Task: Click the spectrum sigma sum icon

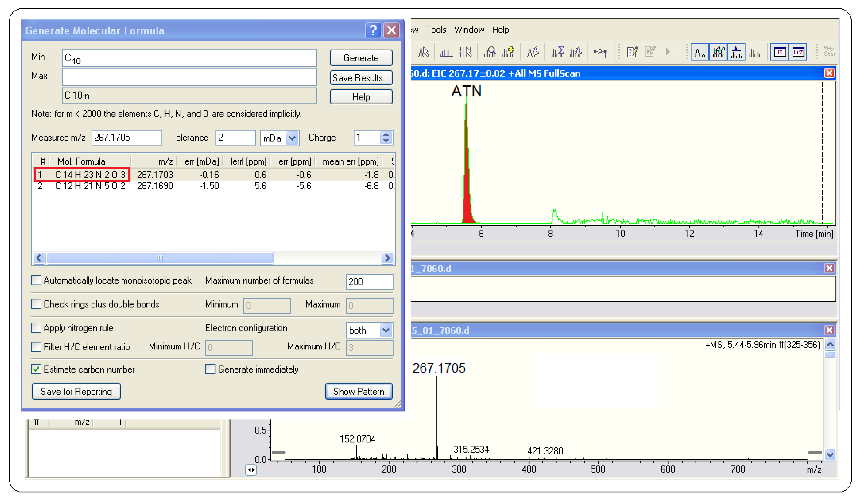Action: pyautogui.click(x=558, y=52)
